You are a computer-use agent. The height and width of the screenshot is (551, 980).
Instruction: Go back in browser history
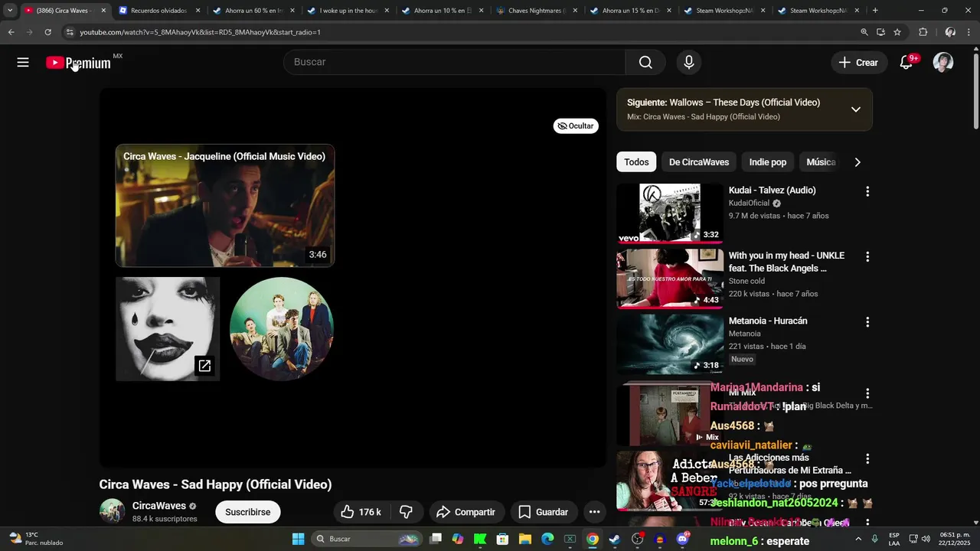coord(11,32)
